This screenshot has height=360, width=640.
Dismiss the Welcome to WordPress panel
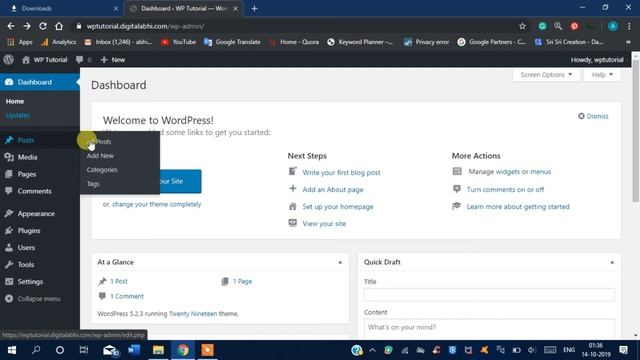click(x=593, y=116)
